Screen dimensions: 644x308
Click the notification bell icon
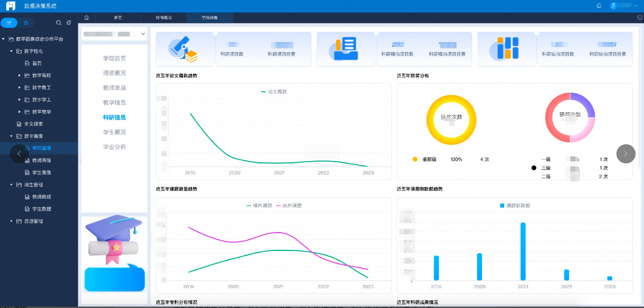pos(599,6)
